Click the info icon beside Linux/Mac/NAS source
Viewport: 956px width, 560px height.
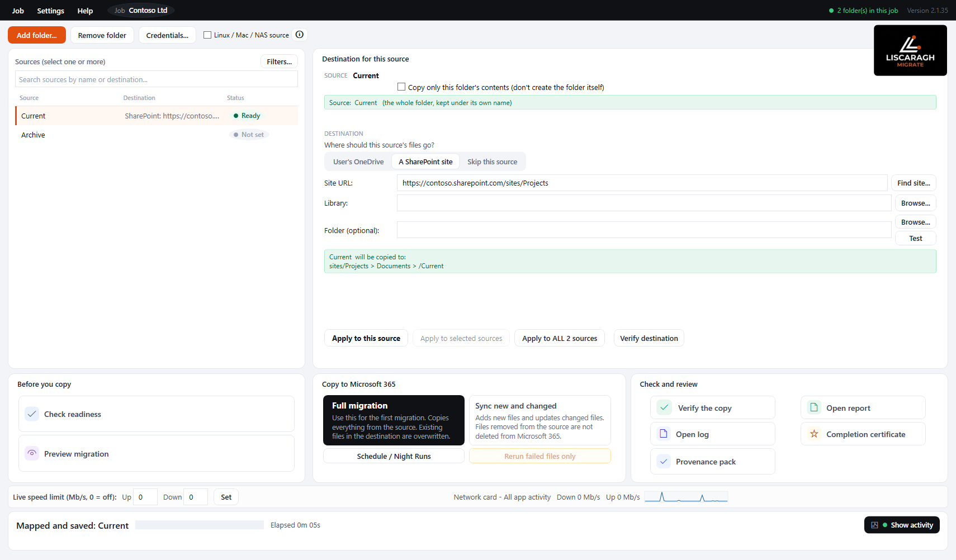coord(300,35)
